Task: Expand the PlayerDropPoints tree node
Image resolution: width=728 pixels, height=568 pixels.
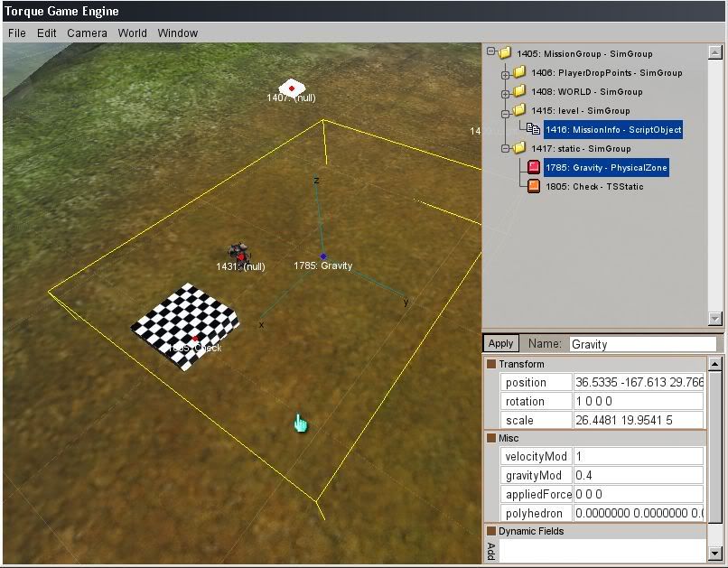Action: 506,72
